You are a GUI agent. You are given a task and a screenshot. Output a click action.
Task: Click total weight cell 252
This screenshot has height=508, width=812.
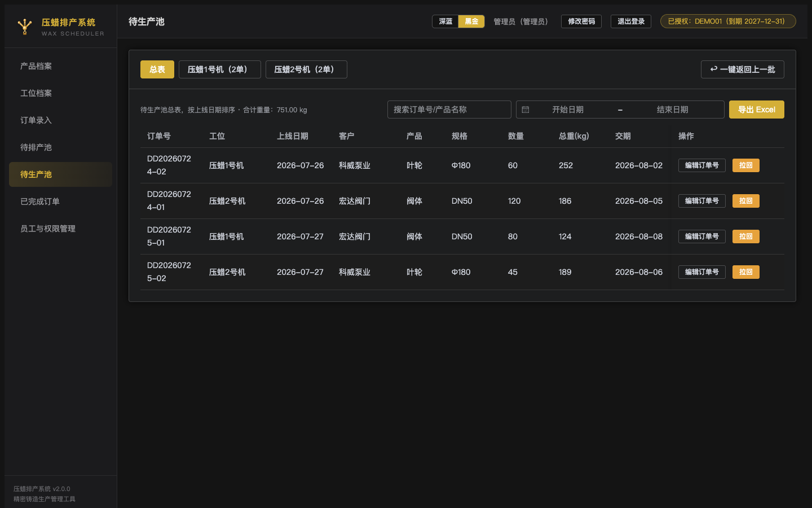566,165
